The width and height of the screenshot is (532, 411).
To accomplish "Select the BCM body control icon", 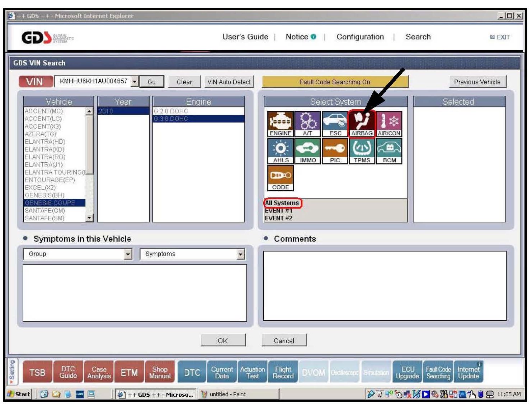I will point(389,151).
